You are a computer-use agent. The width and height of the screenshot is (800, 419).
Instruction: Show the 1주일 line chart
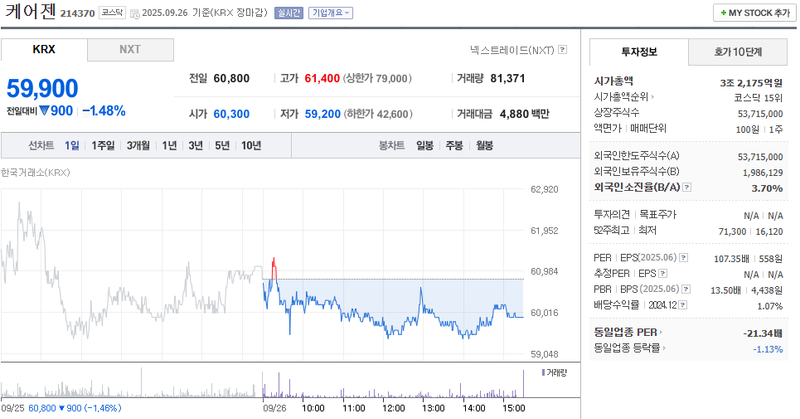103,145
